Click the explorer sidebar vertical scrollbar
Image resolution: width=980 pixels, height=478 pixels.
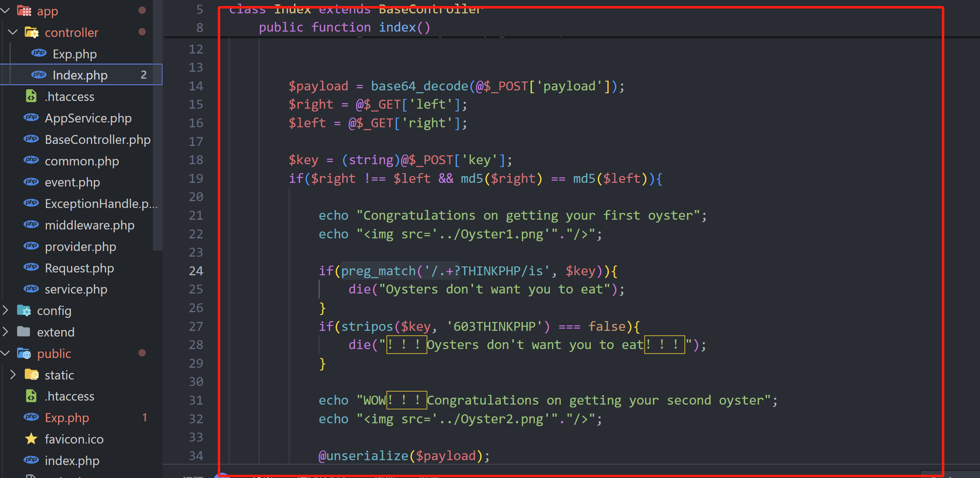point(158,125)
